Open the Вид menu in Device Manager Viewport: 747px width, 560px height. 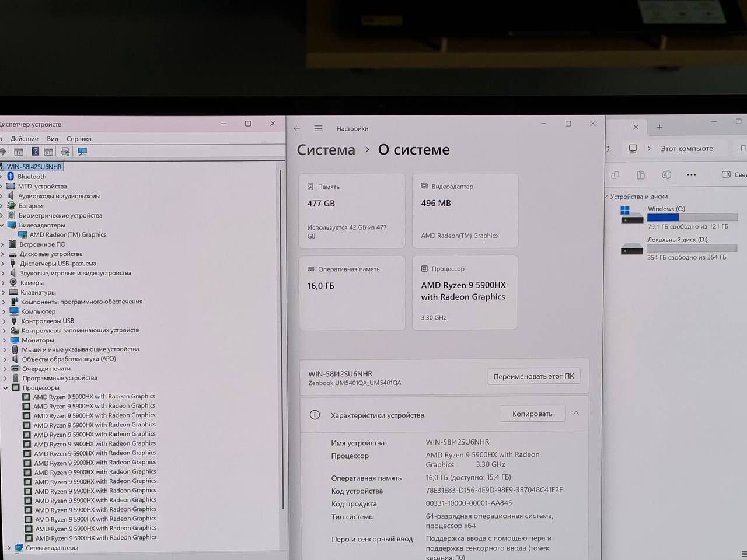tap(53, 139)
